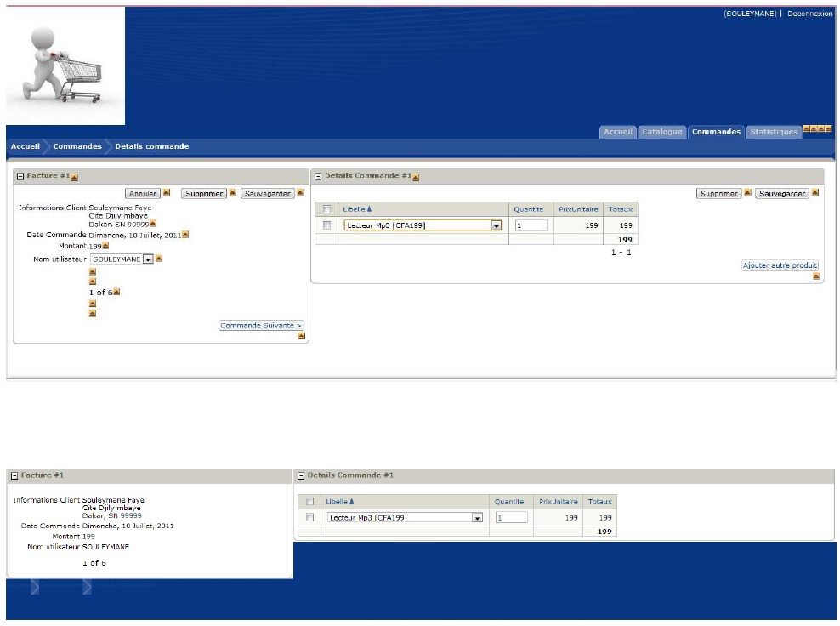Click edit icon next to "1 of 6" in upper panel

pyautogui.click(x=116, y=292)
